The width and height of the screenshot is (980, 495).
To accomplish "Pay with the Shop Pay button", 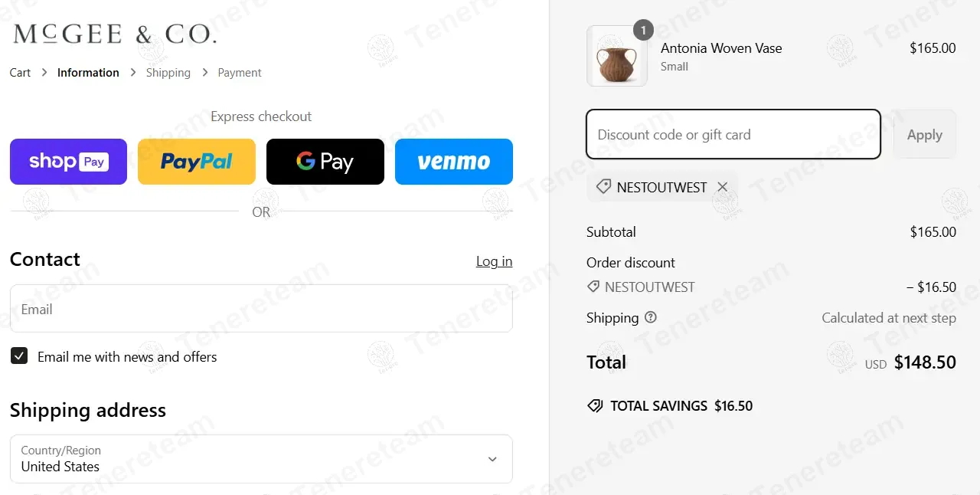I will coord(68,162).
